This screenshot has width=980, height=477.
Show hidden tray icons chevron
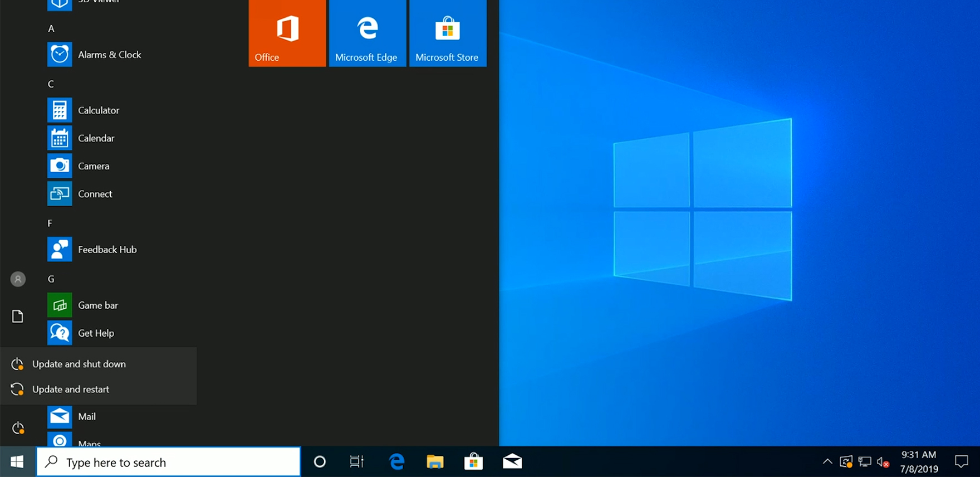[x=827, y=461]
